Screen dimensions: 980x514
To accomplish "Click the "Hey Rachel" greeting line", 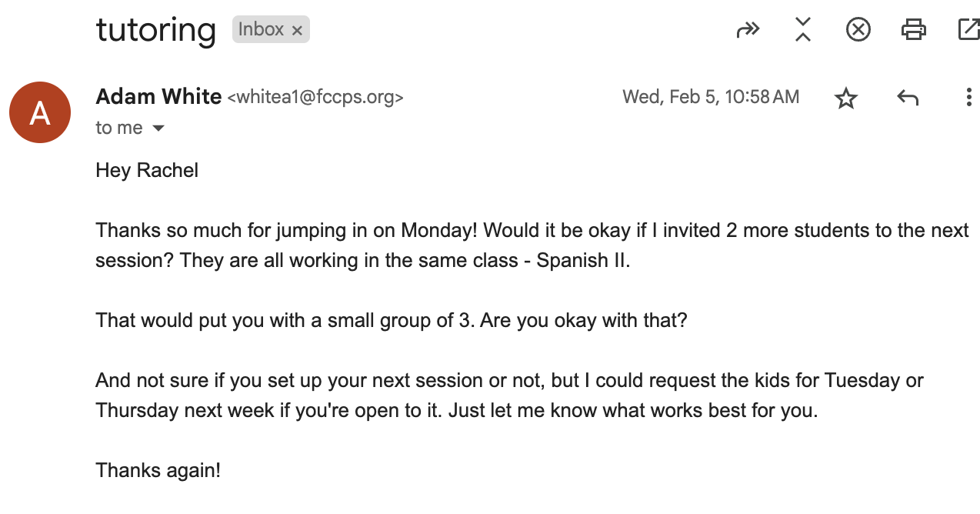I will click(x=147, y=170).
